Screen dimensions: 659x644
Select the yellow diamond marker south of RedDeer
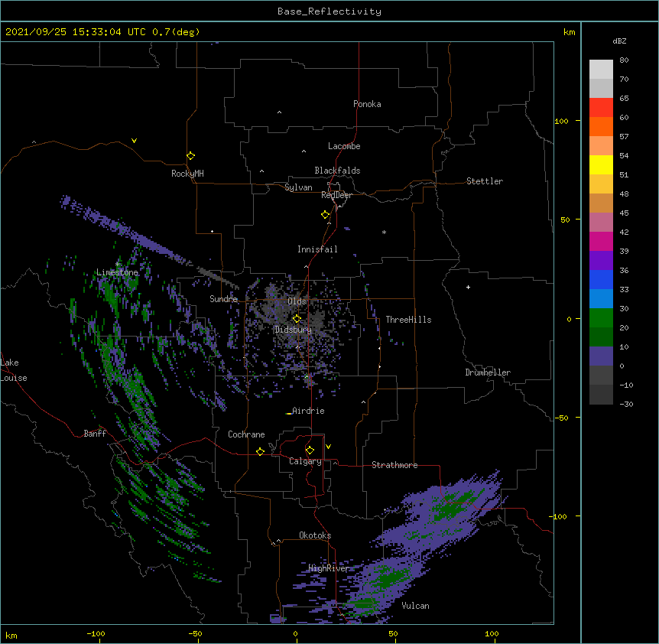coord(326,215)
